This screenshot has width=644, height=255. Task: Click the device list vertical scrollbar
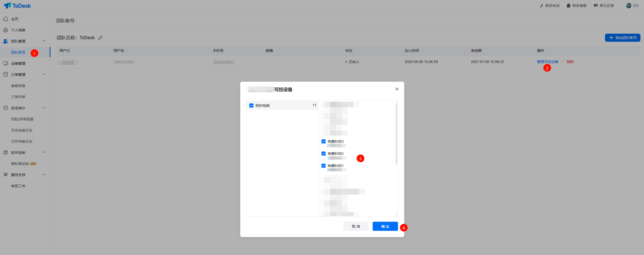point(396,134)
